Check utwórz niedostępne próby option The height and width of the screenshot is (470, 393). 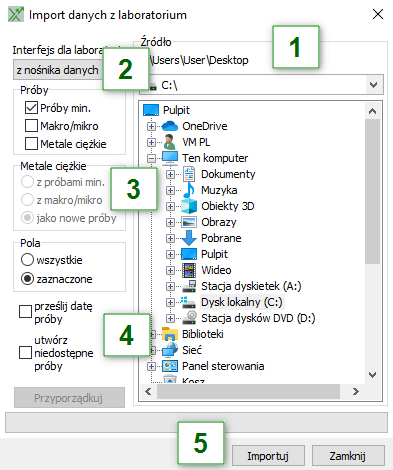coord(25,352)
